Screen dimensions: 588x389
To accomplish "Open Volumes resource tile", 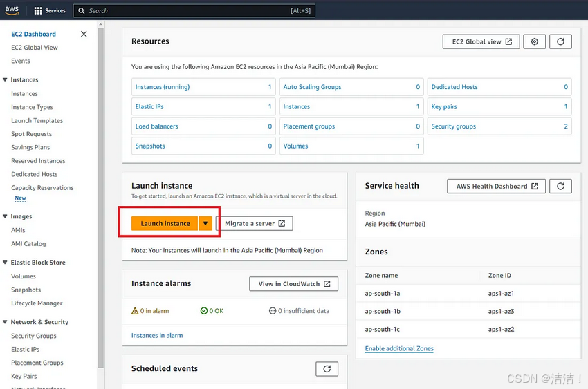I will tap(351, 146).
